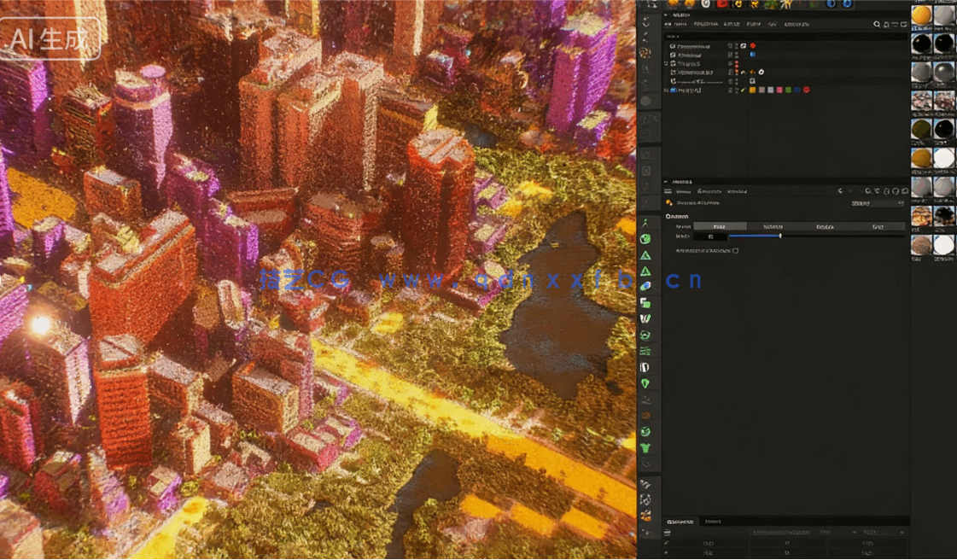Open the Objects menu in the Object Manager

682,24
